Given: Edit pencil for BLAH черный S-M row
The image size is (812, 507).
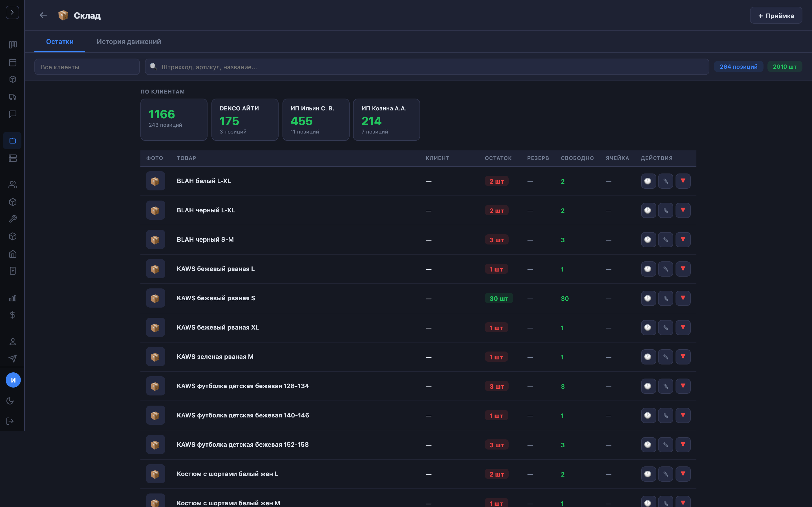Looking at the screenshot, I should [x=665, y=240].
